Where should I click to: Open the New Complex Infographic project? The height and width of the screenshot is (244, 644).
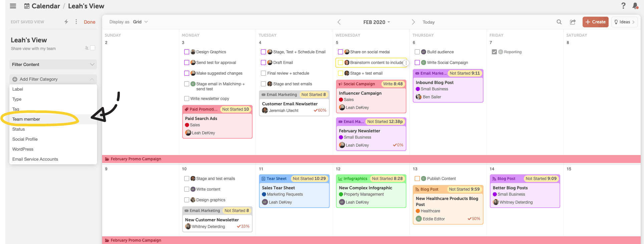[x=365, y=188]
